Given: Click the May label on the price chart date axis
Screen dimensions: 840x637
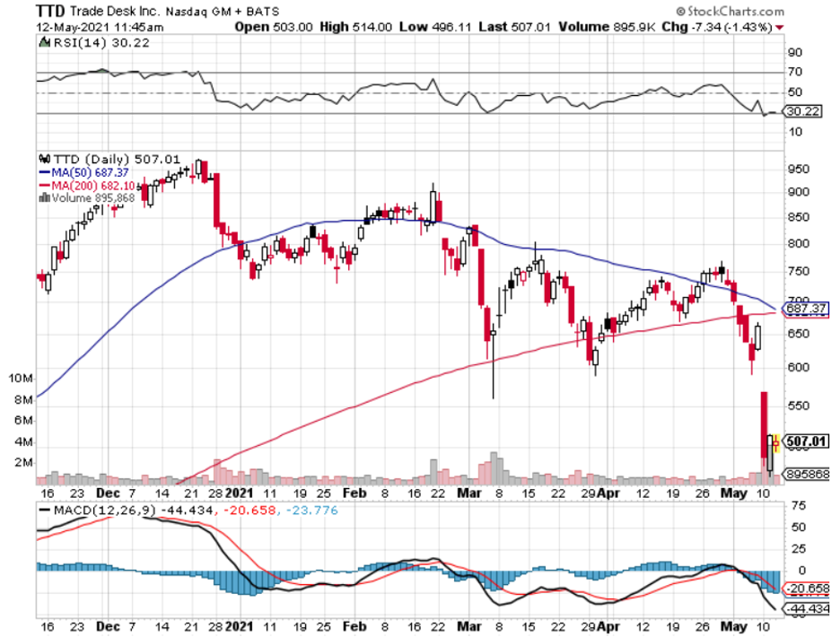Looking at the screenshot, I should 734,493.
